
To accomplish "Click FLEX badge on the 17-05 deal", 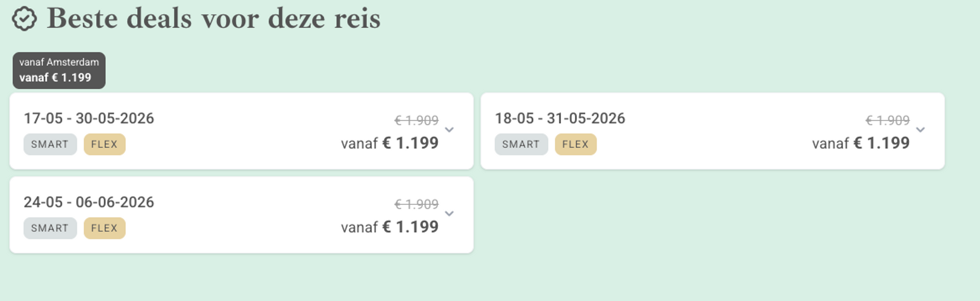I will [104, 144].
